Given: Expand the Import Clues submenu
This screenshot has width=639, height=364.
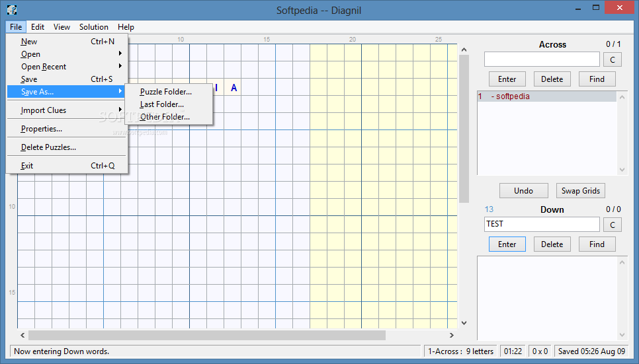Looking at the screenshot, I should pyautogui.click(x=67, y=110).
